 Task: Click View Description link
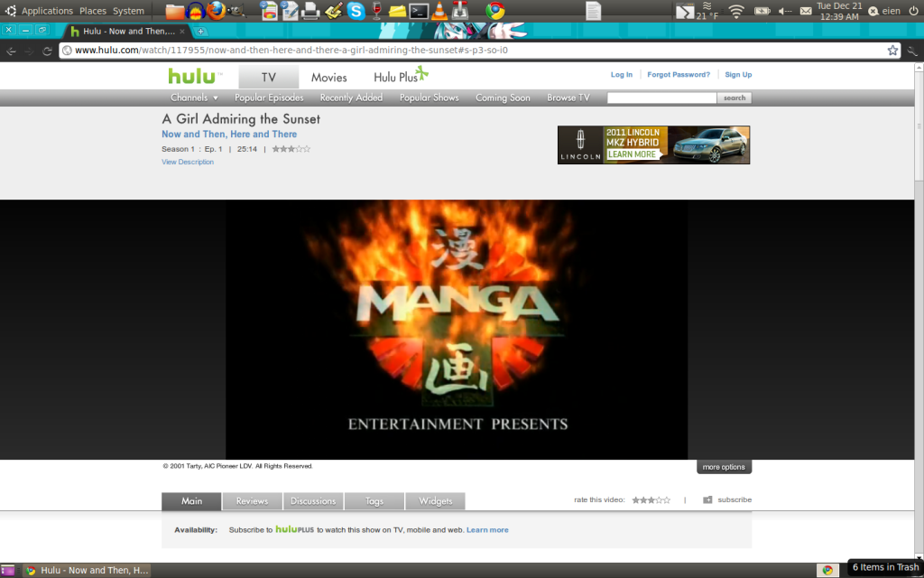(x=188, y=162)
